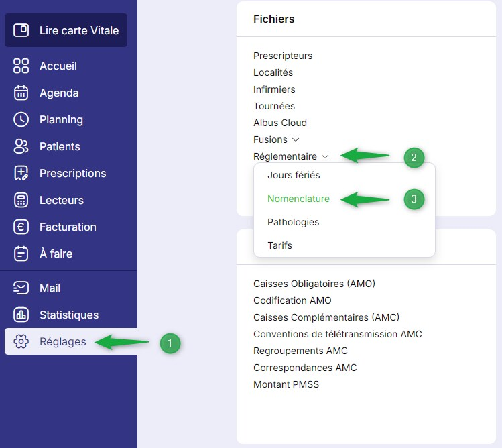The width and height of the screenshot is (502, 448).
Task: Click the Prescriptions document icon
Action: click(21, 173)
